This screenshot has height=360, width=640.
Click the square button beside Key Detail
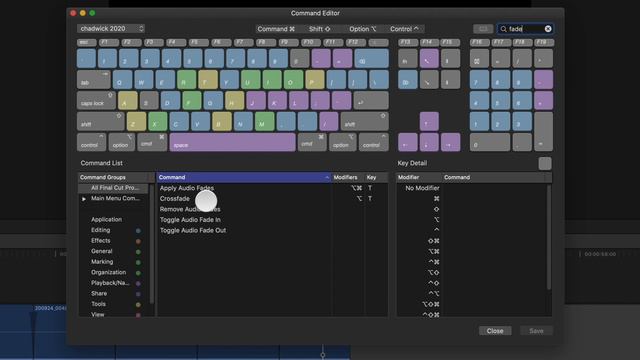pyautogui.click(x=544, y=163)
